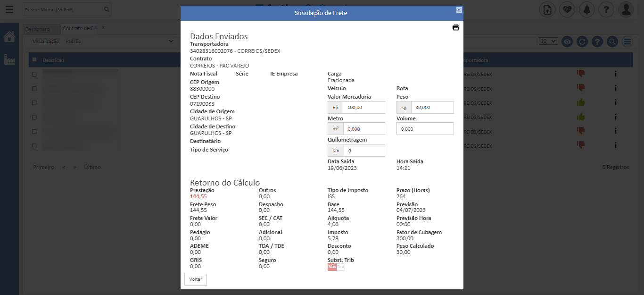Open the factory icon in sidebar
Viewport: 644px width, 295px height.
coord(9,59)
